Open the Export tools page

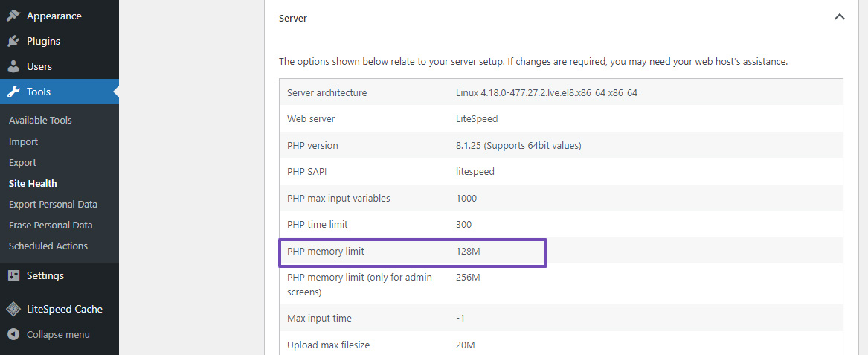pos(22,162)
